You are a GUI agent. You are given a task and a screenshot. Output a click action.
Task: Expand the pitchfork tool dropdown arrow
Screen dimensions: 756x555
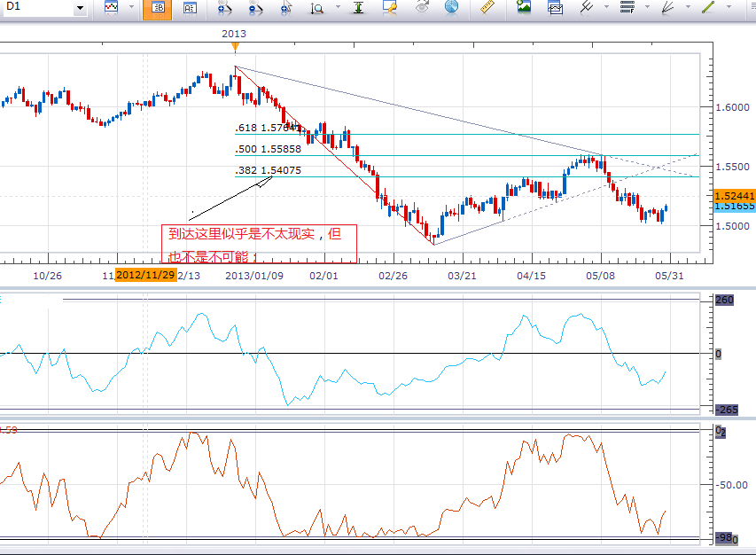pos(606,7)
